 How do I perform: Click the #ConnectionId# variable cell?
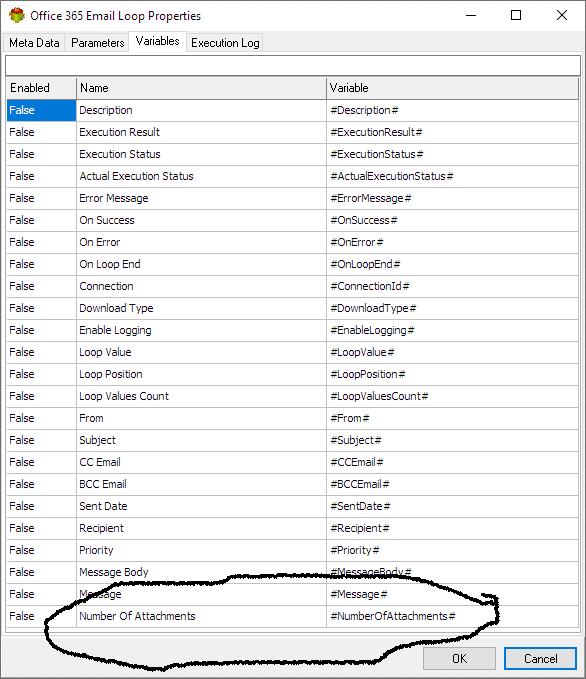tap(453, 286)
